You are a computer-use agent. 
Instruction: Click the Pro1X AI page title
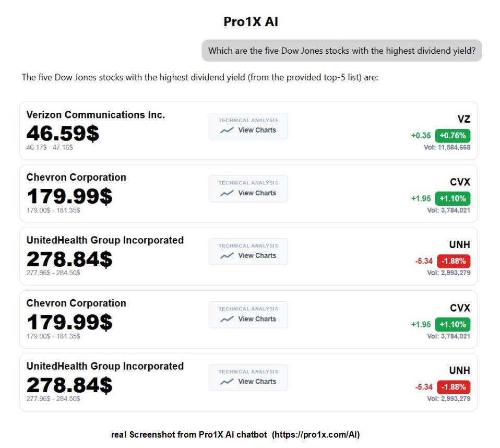[251, 22]
